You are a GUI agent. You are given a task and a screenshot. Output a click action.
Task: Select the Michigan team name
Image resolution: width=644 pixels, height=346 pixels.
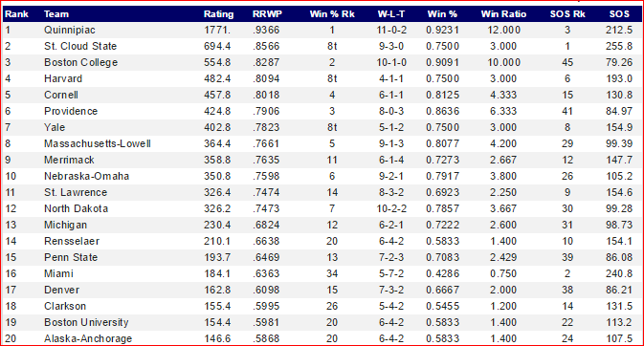click(x=66, y=225)
